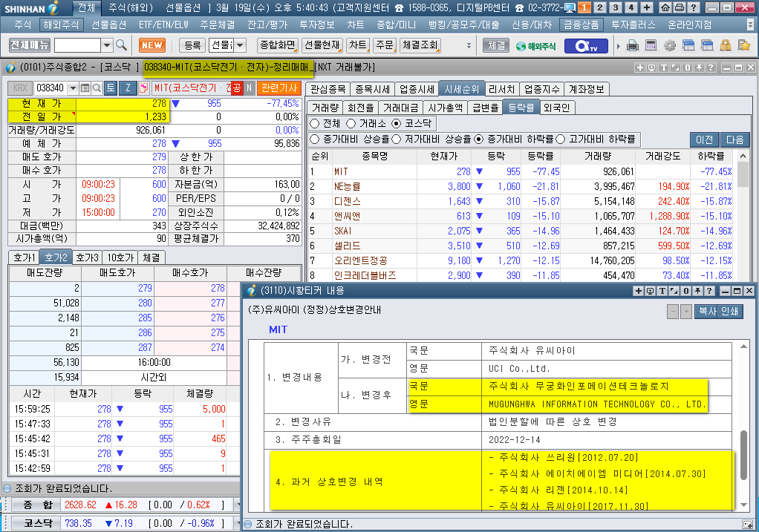Select the 외국인 sub-tab

557,108
